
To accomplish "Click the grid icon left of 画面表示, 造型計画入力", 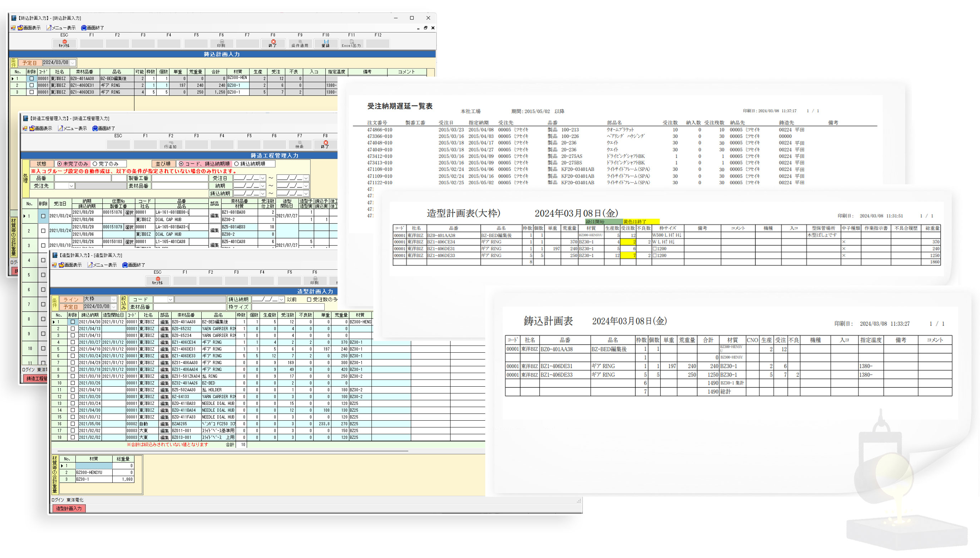I will (54, 265).
